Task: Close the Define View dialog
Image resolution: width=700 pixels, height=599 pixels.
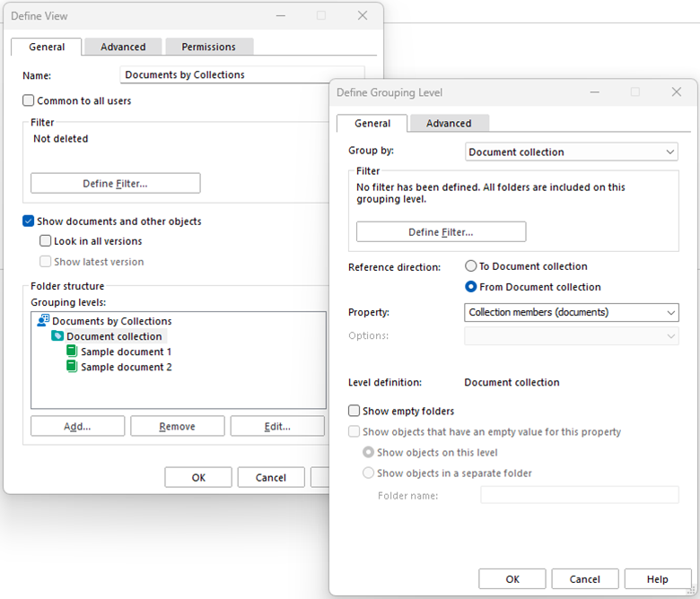Action: (363, 15)
